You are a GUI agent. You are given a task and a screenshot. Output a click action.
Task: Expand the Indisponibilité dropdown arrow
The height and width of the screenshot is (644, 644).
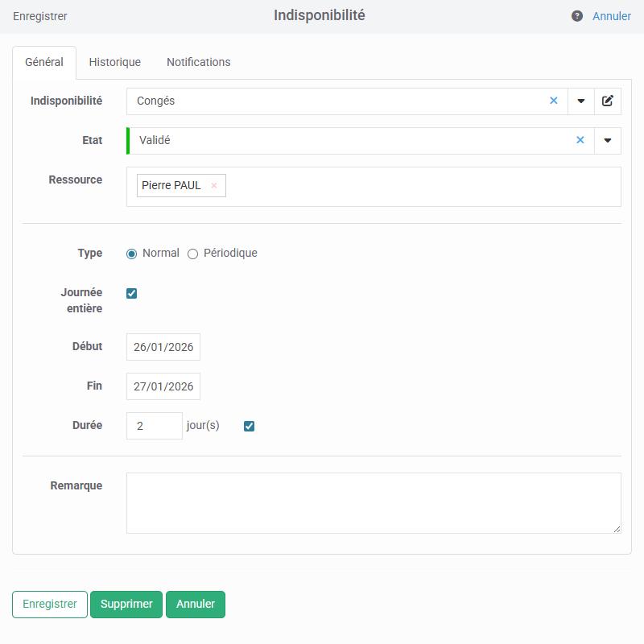coord(580,101)
